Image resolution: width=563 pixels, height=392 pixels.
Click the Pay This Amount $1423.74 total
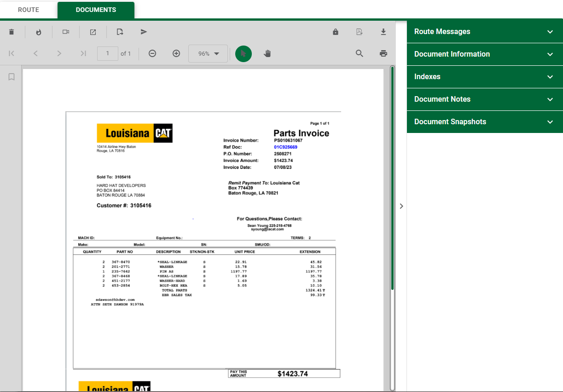click(293, 374)
